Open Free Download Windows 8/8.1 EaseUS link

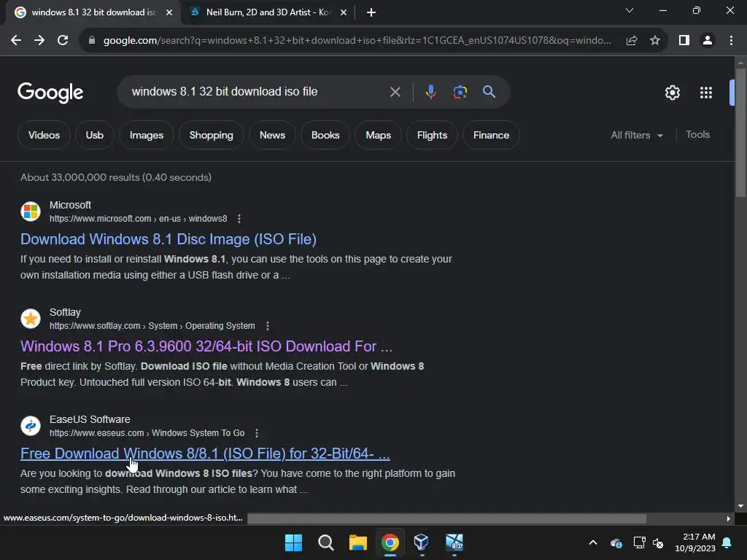(205, 454)
